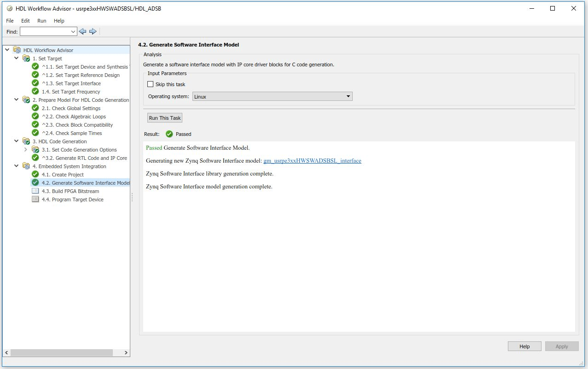Click the HDL Workflow Advisor root folder icon
This screenshot has width=588, height=369.
[x=17, y=50]
